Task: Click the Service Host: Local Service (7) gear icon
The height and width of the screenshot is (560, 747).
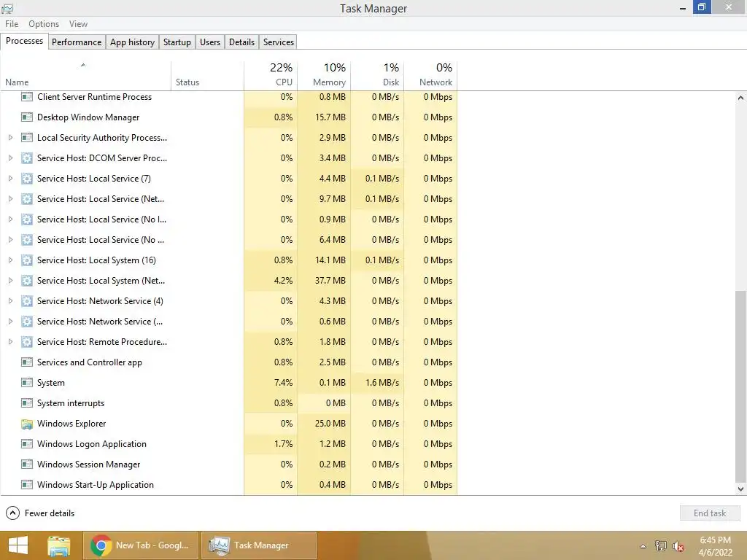Action: point(27,179)
